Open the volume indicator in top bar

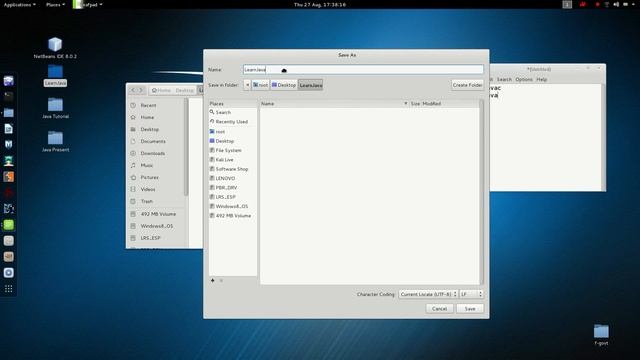tap(616, 4)
